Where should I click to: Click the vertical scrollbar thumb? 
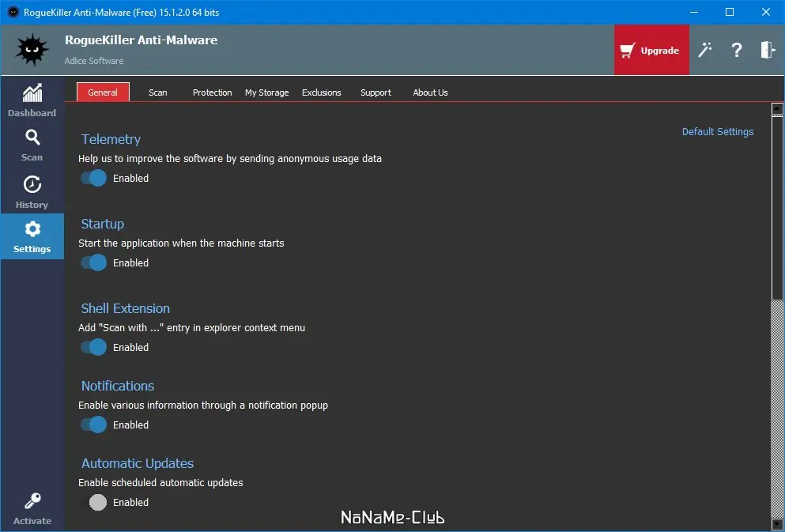point(777,208)
